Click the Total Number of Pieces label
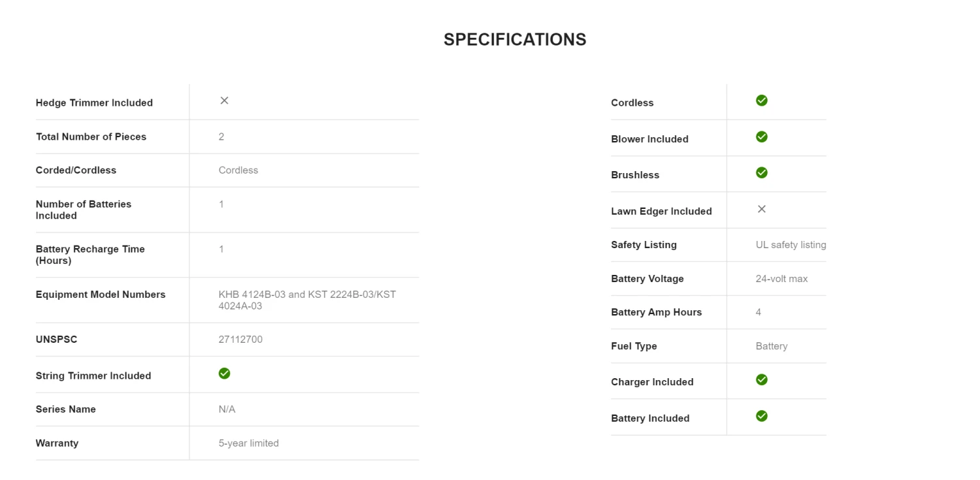 91,137
